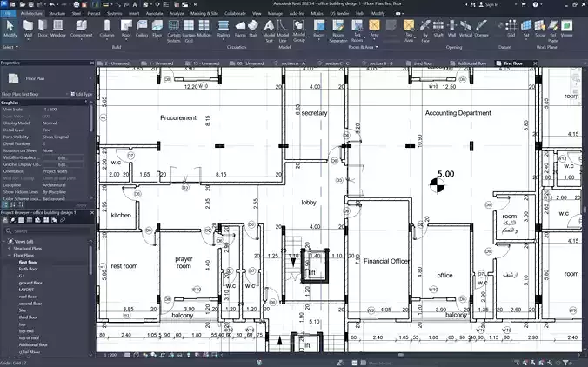This screenshot has width=588, height=367.
Task: Click the Project Browser search field
Action: pyautogui.click(x=47, y=231)
